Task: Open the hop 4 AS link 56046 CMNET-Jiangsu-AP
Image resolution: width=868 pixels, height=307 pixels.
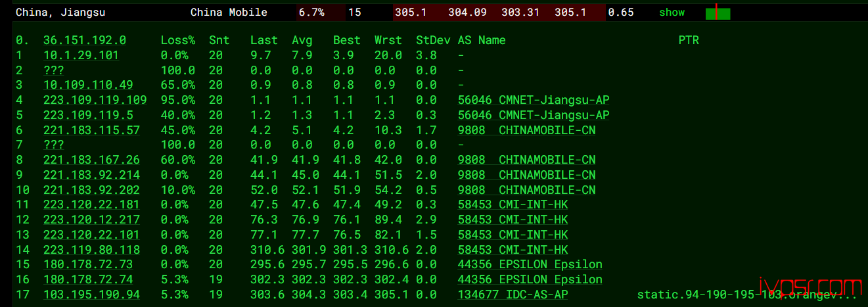Action: pyautogui.click(x=534, y=100)
